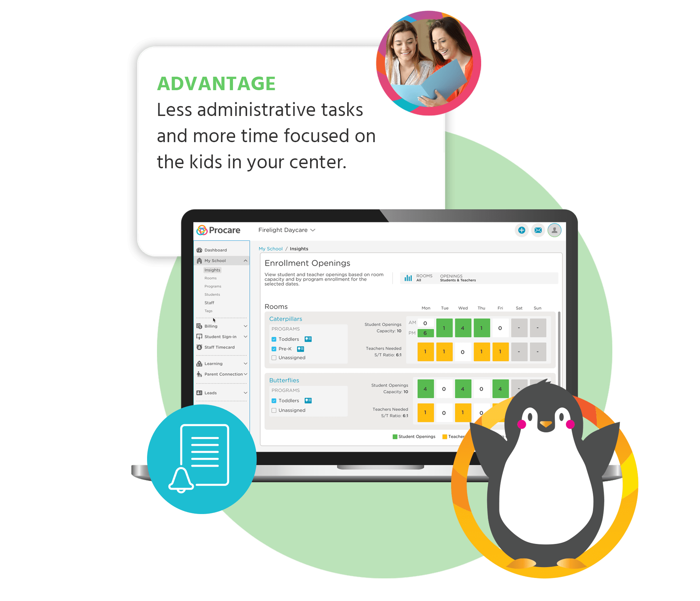
Task: Click the Learning icon in sidebar
Action: coord(199,363)
